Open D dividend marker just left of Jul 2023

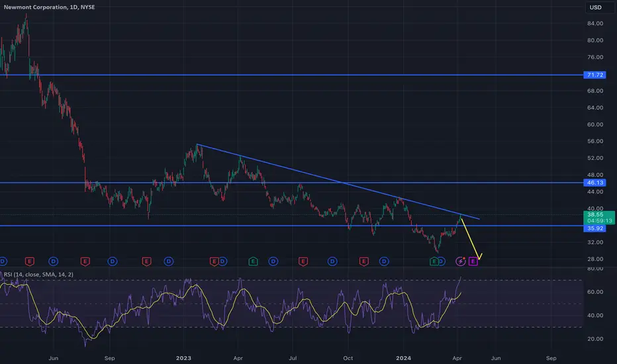pos(273,261)
